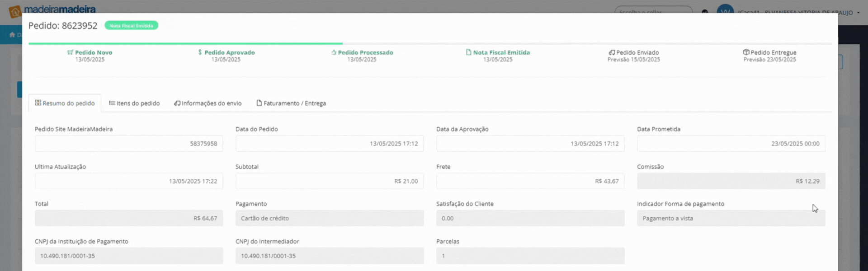Viewport: 868px width, 271px height.
Task: Click the home icon in the background navbar
Action: click(12, 35)
